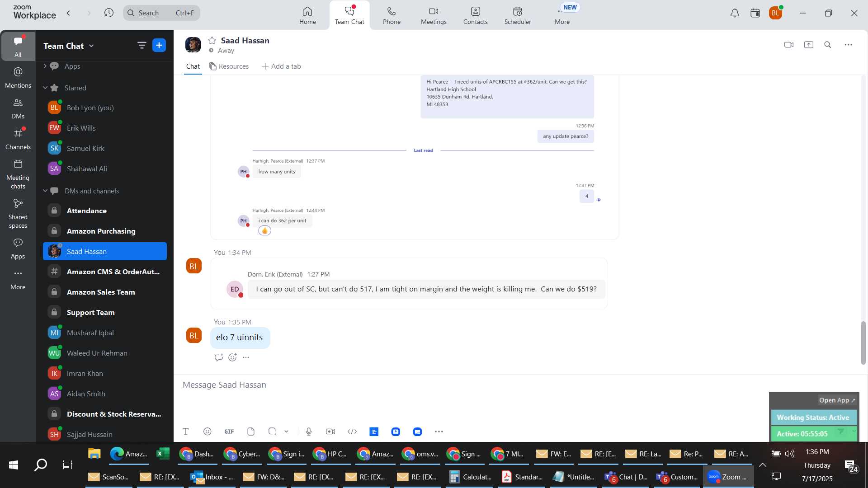
Task: Open chat with Erik Wills
Action: 105,128
